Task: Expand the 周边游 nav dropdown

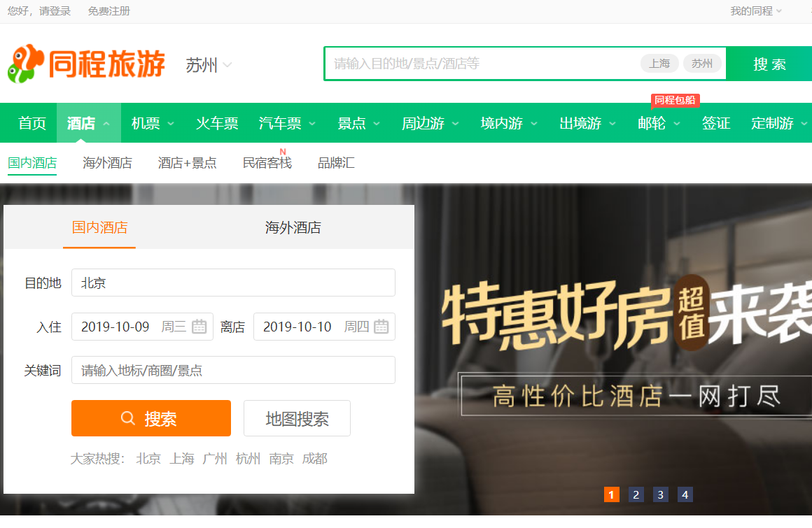Action: pos(455,124)
